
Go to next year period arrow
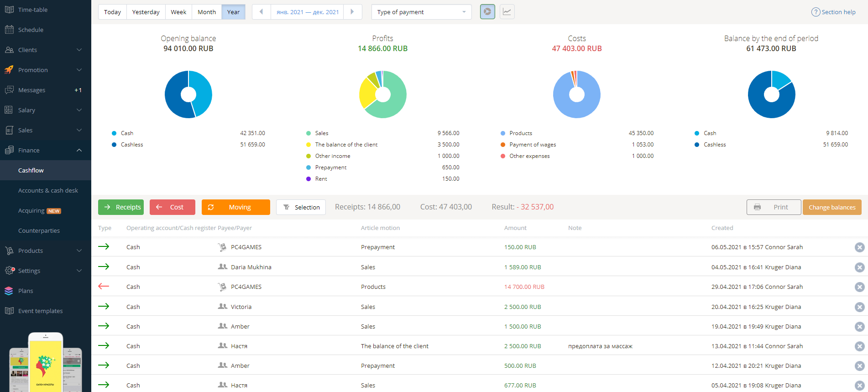pos(352,12)
